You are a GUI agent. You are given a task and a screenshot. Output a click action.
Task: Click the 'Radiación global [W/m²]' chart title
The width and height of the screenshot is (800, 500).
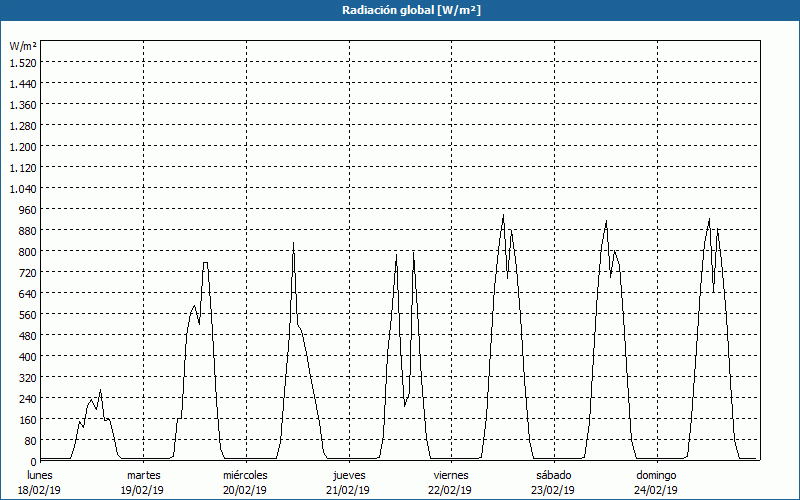coord(411,10)
